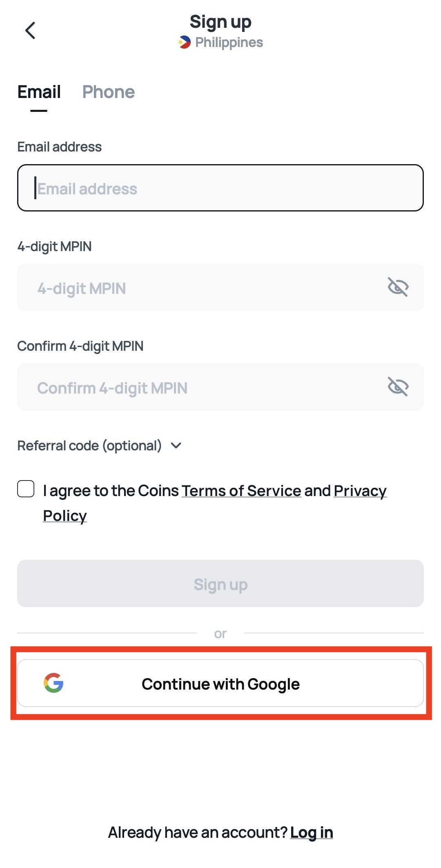Change country by tapping Philippines
The image size is (441, 868).
click(229, 42)
